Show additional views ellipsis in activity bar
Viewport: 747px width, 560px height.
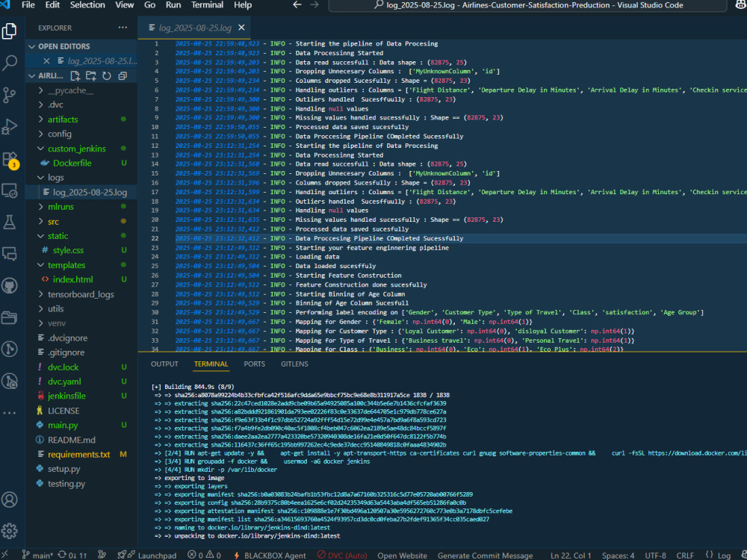point(10,413)
